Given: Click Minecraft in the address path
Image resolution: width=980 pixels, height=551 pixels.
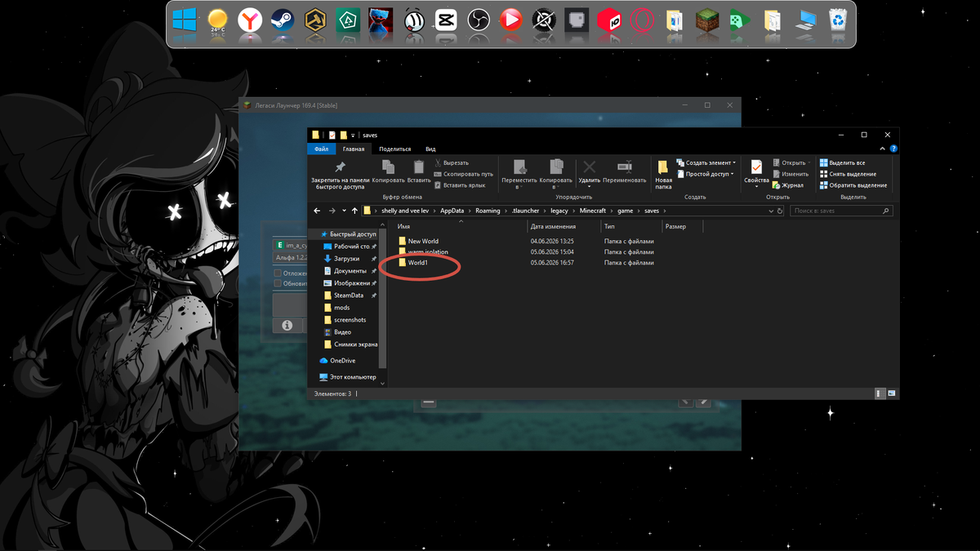Looking at the screenshot, I should (593, 211).
